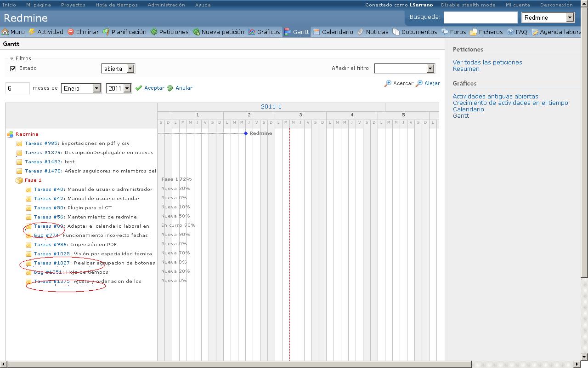Click Alejar to zoom out

[x=432, y=83]
